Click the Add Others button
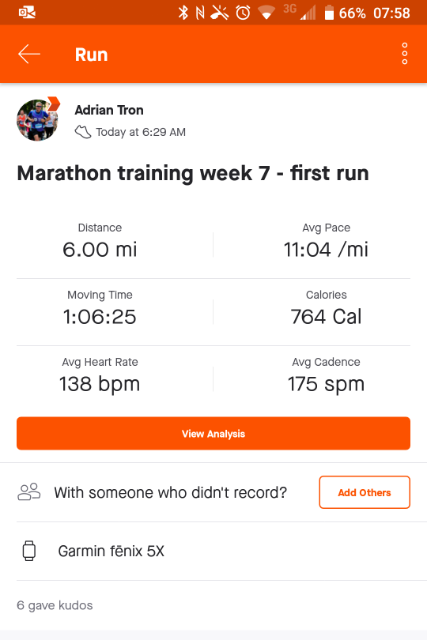 [x=365, y=492]
